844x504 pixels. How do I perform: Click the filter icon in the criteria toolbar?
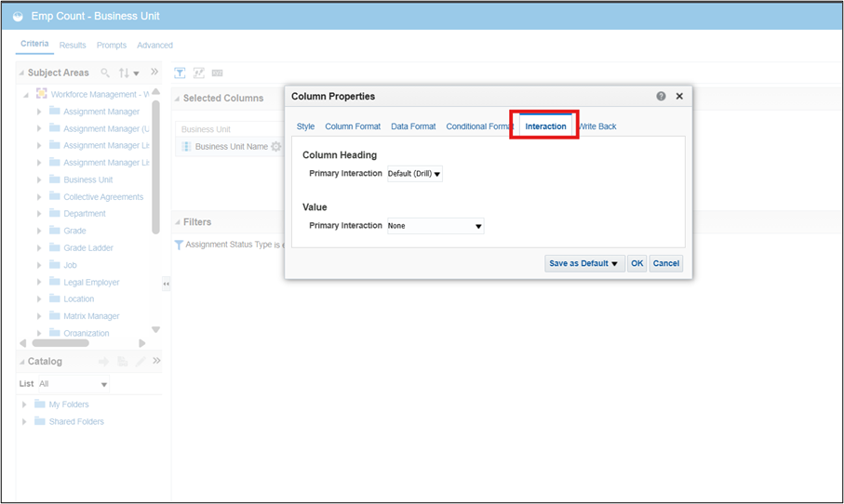tap(181, 73)
